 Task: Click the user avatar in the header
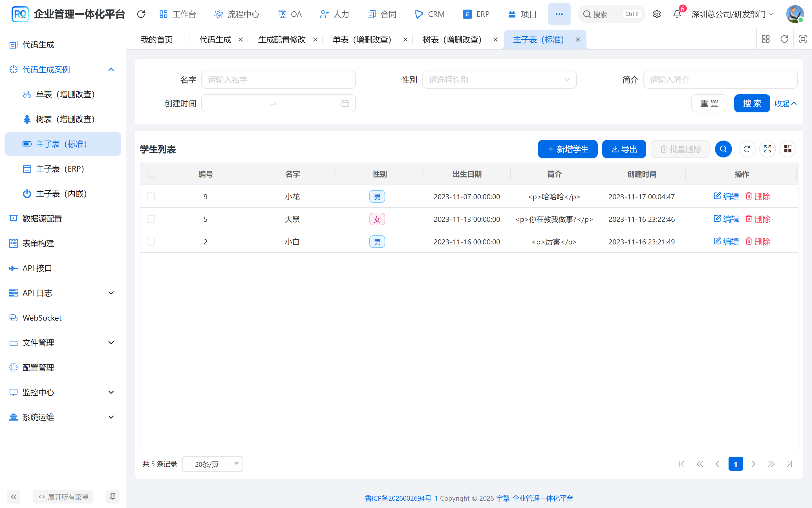tap(795, 14)
